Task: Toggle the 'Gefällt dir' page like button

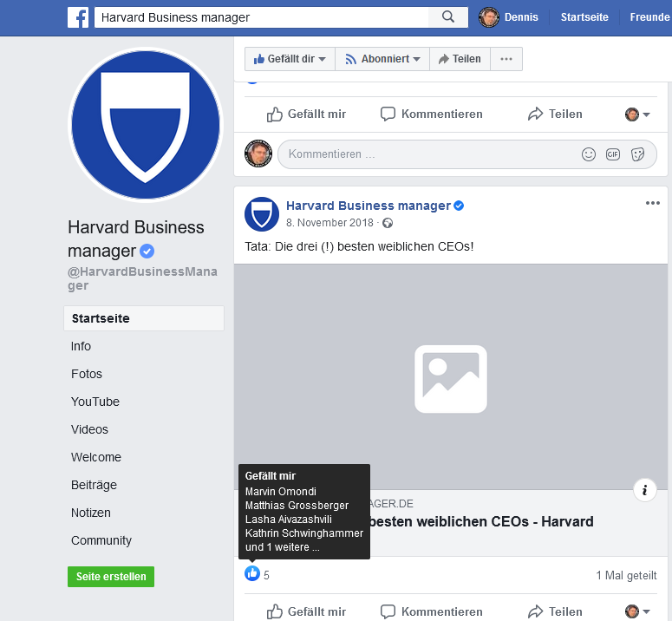Action: tap(290, 59)
